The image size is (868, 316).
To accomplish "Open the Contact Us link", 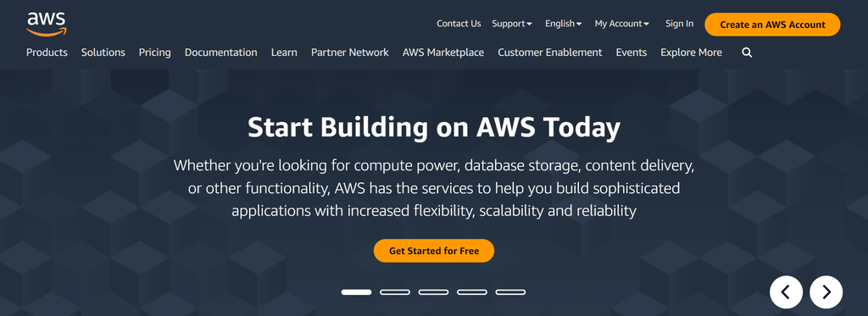I will pos(459,24).
